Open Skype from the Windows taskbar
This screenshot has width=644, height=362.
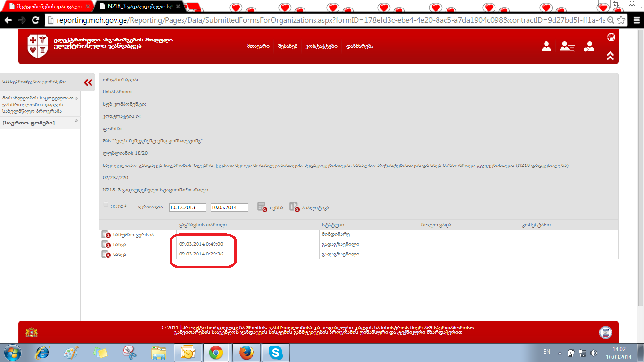(275, 352)
